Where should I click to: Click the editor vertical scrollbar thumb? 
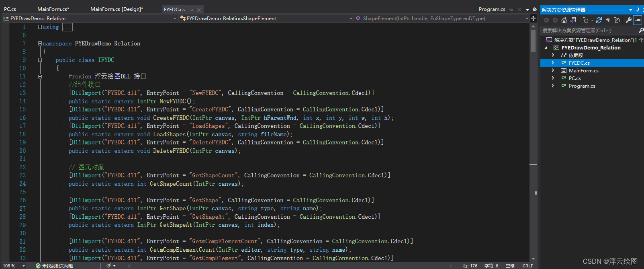pos(534,41)
